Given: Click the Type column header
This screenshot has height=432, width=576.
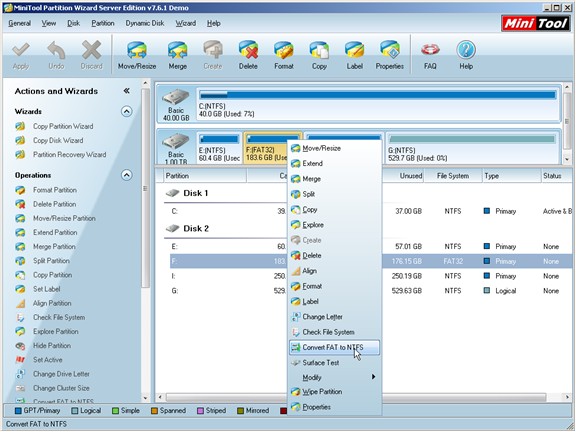Looking at the screenshot, I should tap(511, 176).
